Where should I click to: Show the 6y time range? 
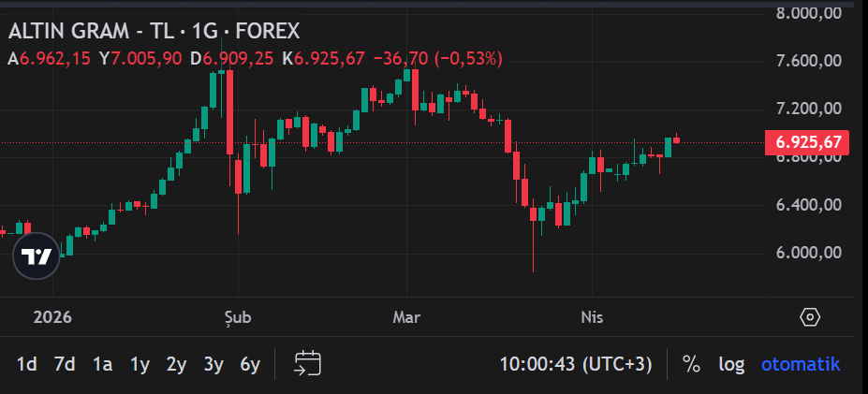point(250,364)
